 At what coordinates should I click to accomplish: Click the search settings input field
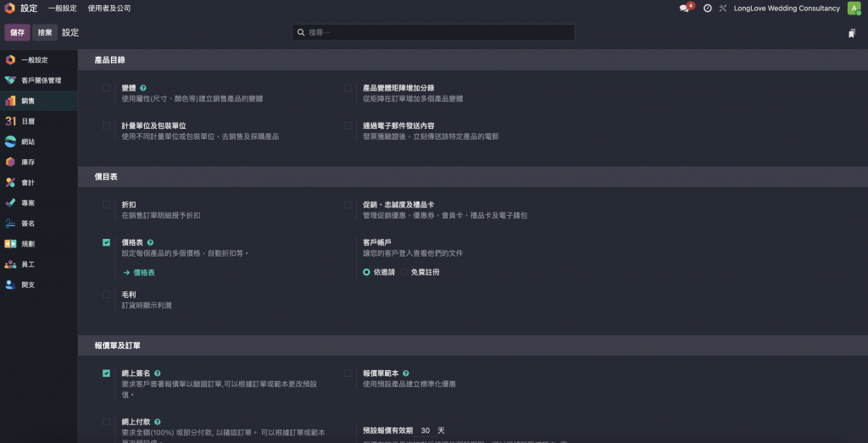pos(433,33)
